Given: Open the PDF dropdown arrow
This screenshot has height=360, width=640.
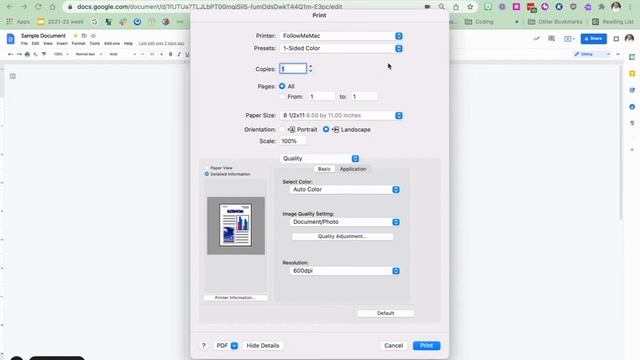Looking at the screenshot, I should click(x=234, y=346).
